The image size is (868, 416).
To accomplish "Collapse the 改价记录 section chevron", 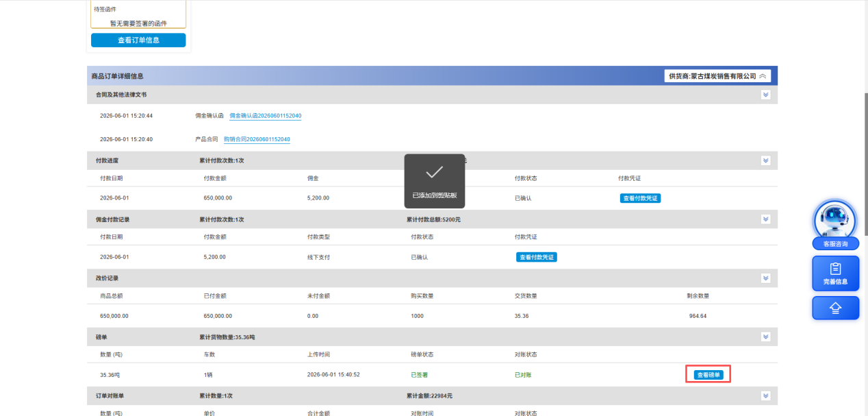I will [x=766, y=278].
